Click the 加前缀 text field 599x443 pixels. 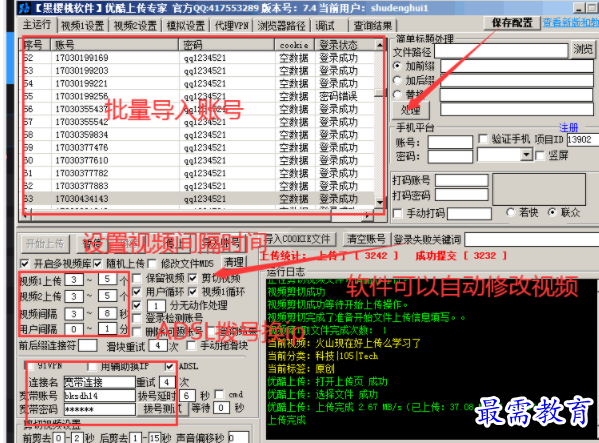[x=516, y=66]
